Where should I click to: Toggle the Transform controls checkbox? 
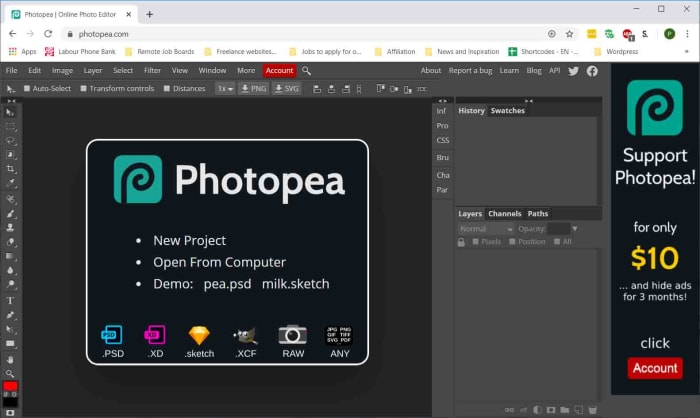tap(84, 89)
